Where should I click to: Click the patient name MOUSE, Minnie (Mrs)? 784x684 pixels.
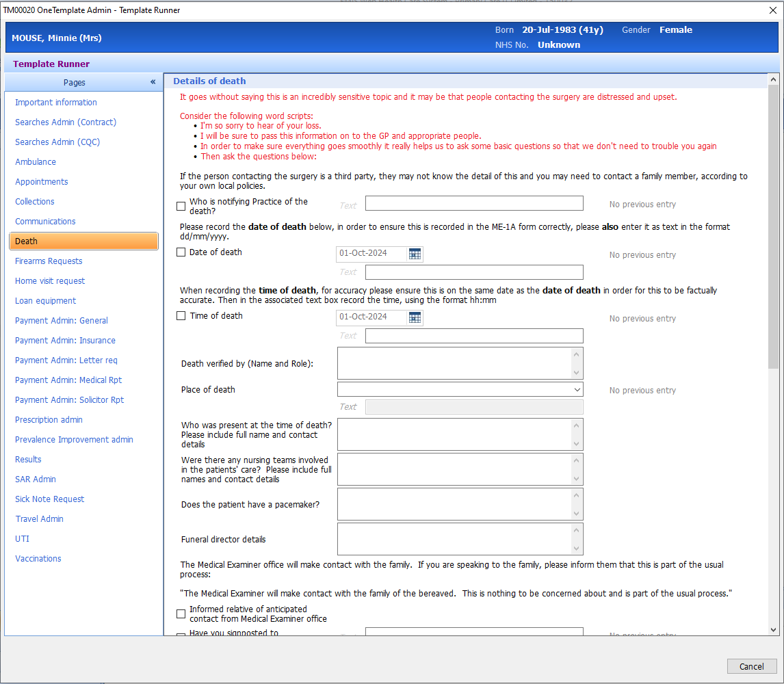(57, 38)
